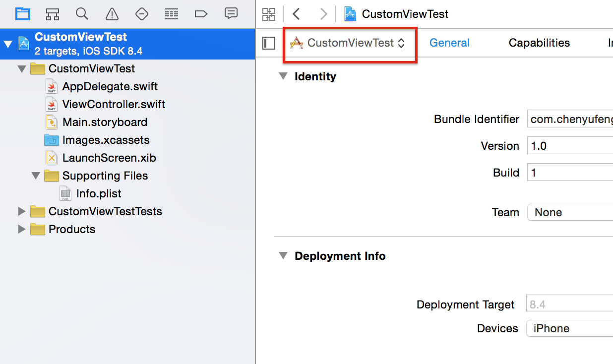Collapse the CustomViewTest folder group

(x=21, y=68)
